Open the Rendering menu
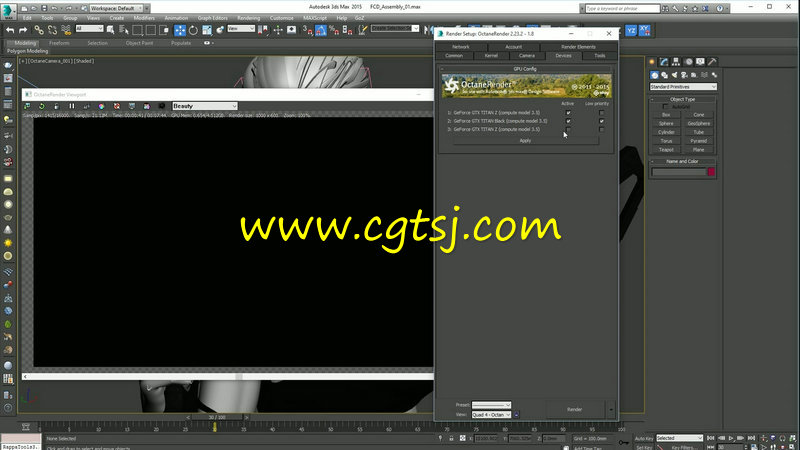Viewport: 800px width, 450px height. tap(248, 18)
